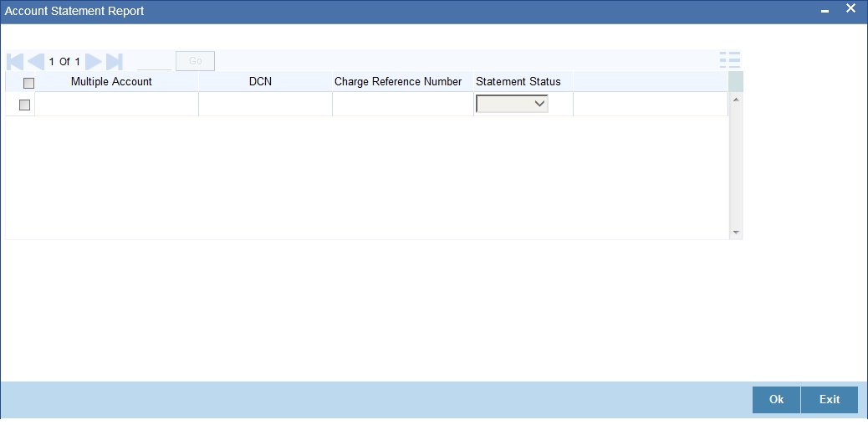This screenshot has height=425, width=868.
Task: Click the DCN cell in first row
Action: (265, 105)
